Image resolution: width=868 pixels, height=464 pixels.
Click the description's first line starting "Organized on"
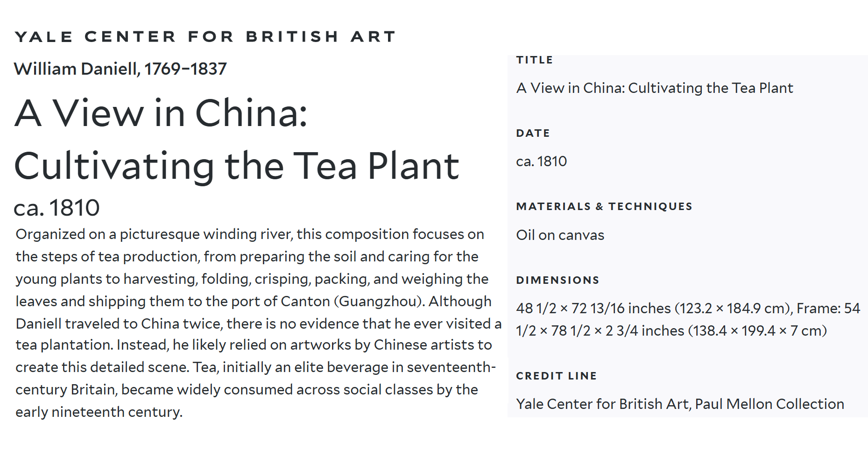click(x=249, y=234)
